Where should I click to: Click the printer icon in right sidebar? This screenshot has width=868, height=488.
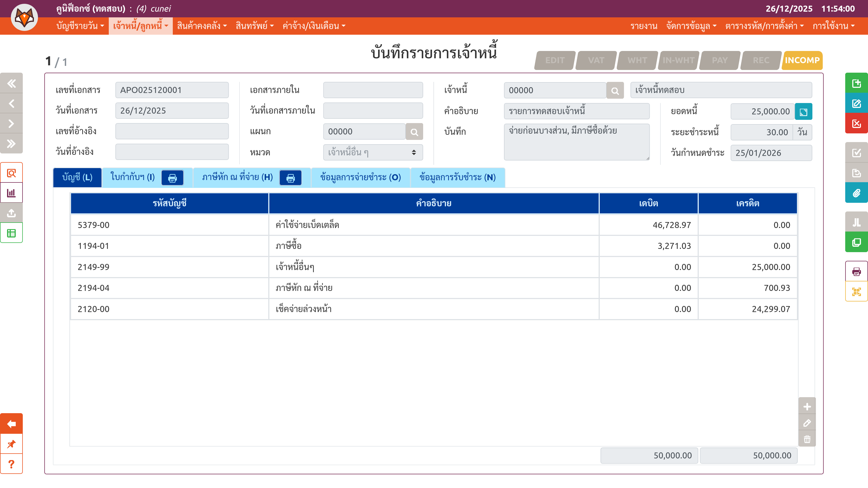point(856,271)
